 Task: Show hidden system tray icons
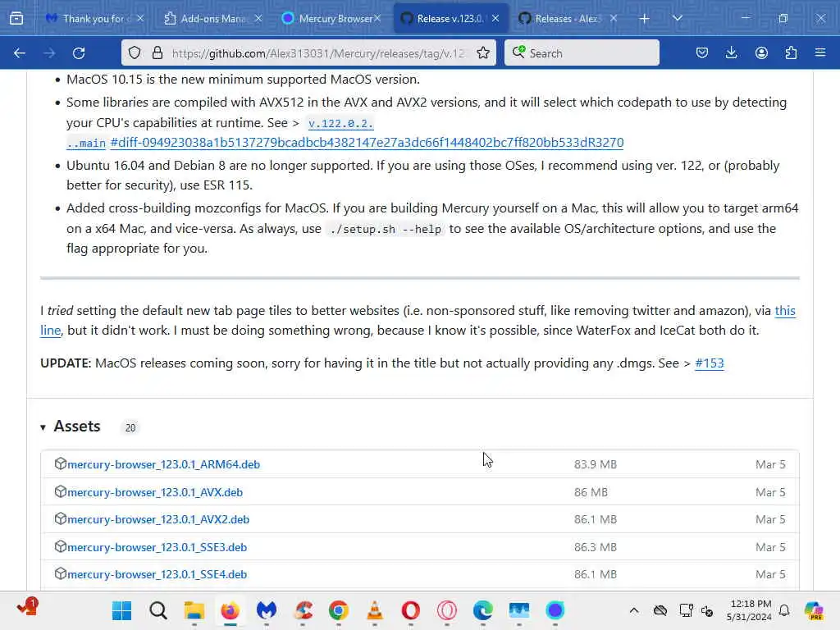tap(634, 610)
